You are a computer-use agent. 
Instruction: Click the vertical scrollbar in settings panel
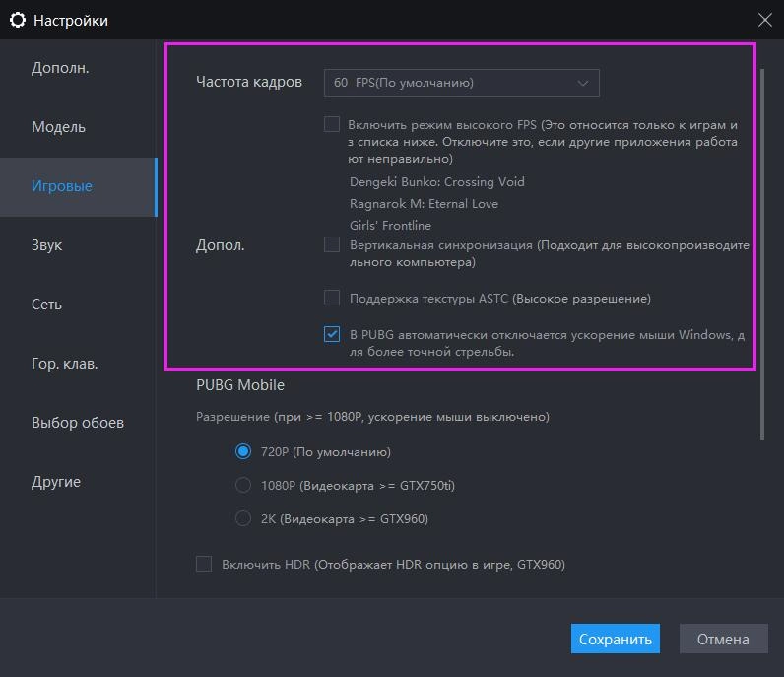pyautogui.click(x=762, y=254)
